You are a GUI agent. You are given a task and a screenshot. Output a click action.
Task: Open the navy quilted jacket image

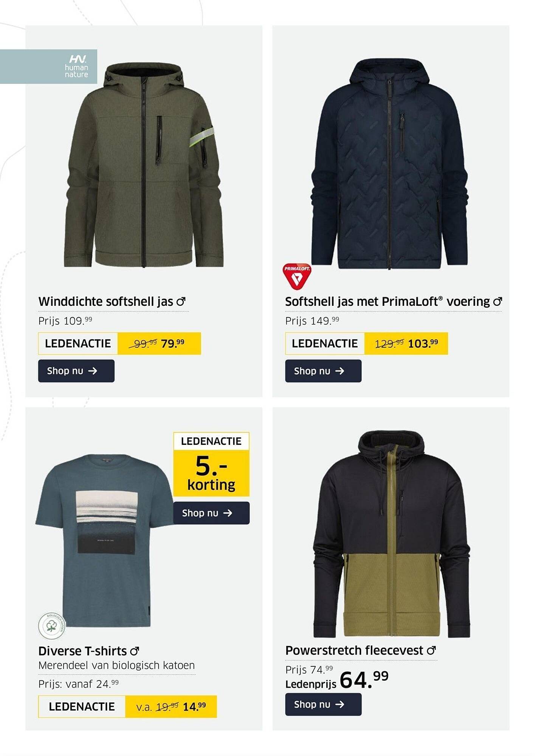point(390,164)
